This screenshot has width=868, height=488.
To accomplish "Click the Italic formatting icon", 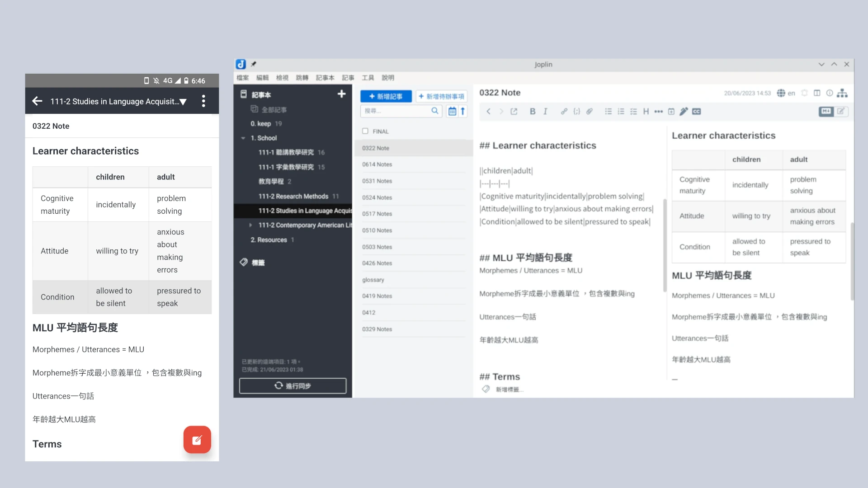I will pyautogui.click(x=545, y=112).
